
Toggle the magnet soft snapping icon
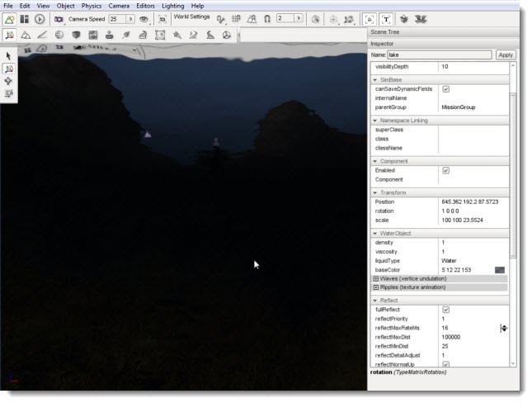tap(267, 19)
